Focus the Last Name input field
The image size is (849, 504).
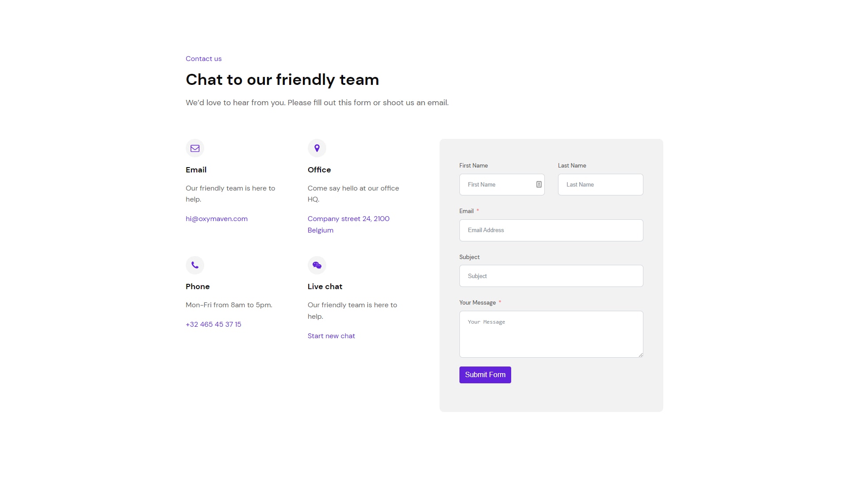click(x=600, y=184)
